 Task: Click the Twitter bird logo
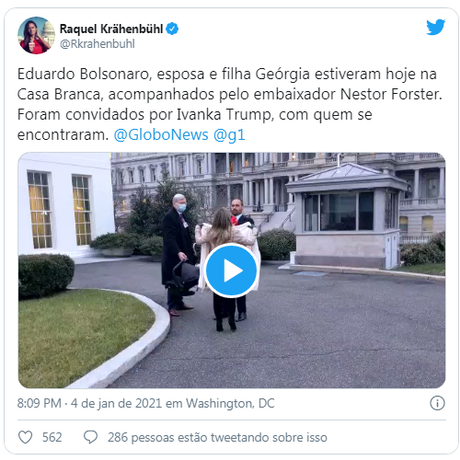436,27
